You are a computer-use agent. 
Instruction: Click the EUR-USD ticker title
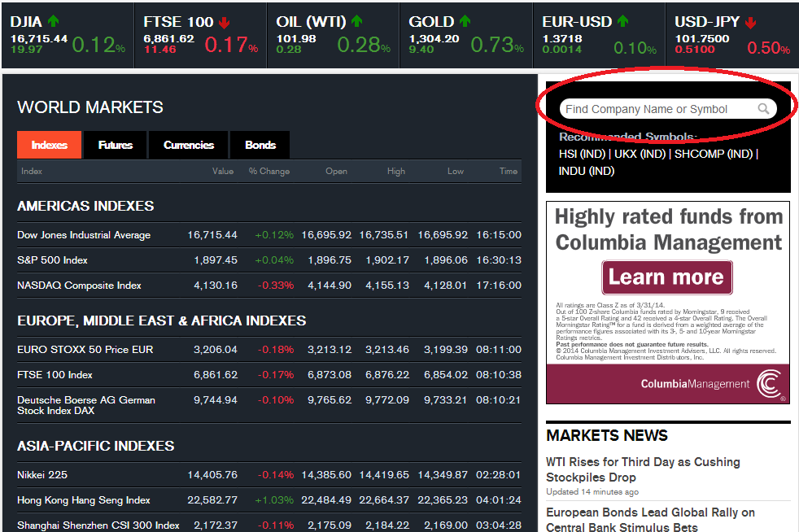(577, 21)
